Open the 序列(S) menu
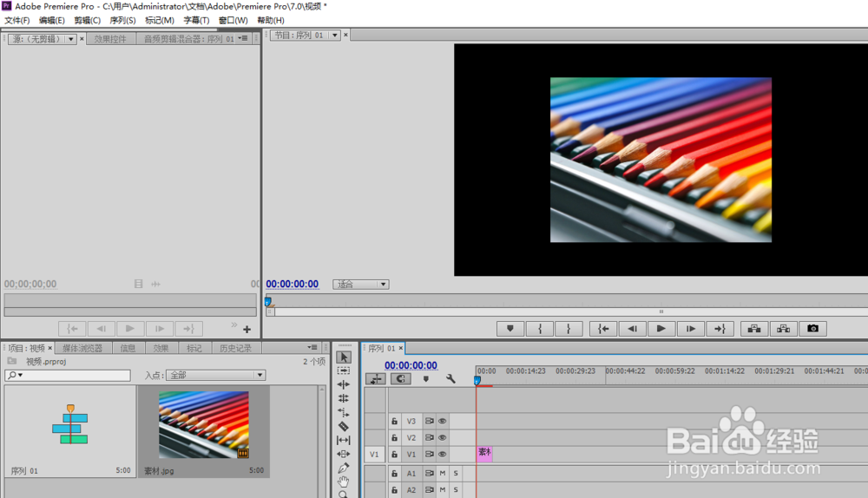 pyautogui.click(x=123, y=21)
